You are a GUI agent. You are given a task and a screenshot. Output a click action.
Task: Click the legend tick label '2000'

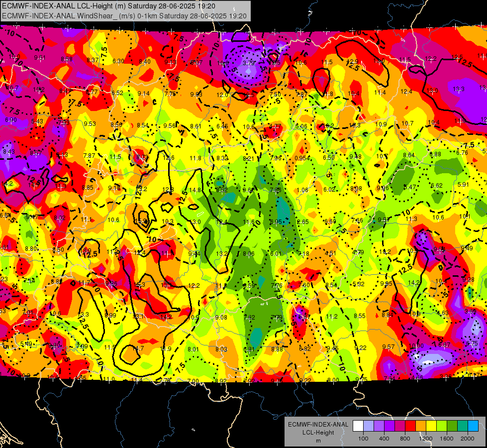pyautogui.click(x=468, y=439)
